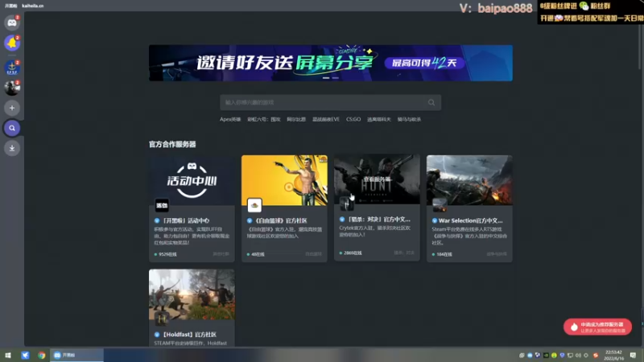Click red apply-for-recommended-server button
Screen dimensions: 644x362
coord(597,327)
